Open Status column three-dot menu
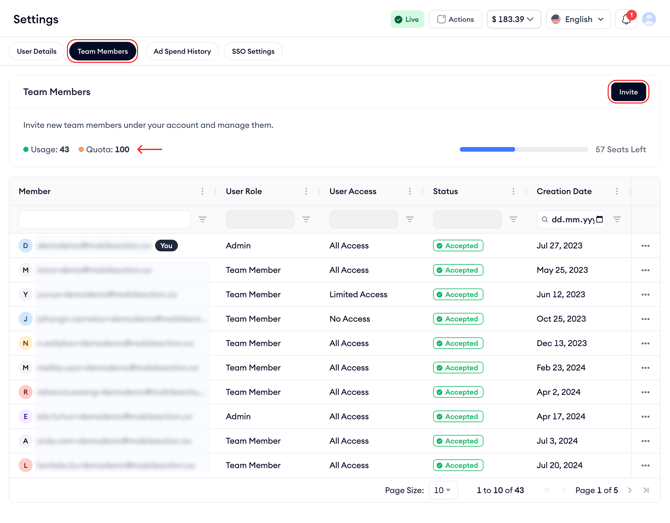Image resolution: width=670 pixels, height=523 pixels. [513, 191]
